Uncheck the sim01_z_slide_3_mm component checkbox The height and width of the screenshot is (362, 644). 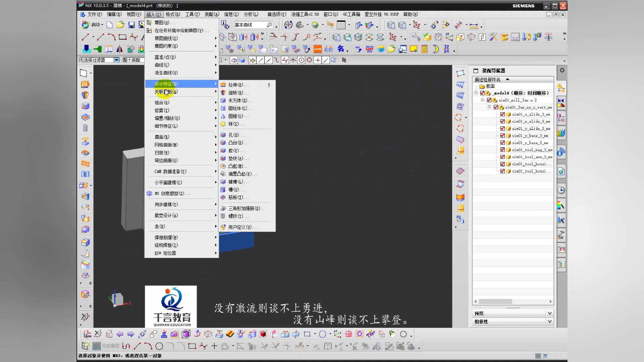point(502,114)
